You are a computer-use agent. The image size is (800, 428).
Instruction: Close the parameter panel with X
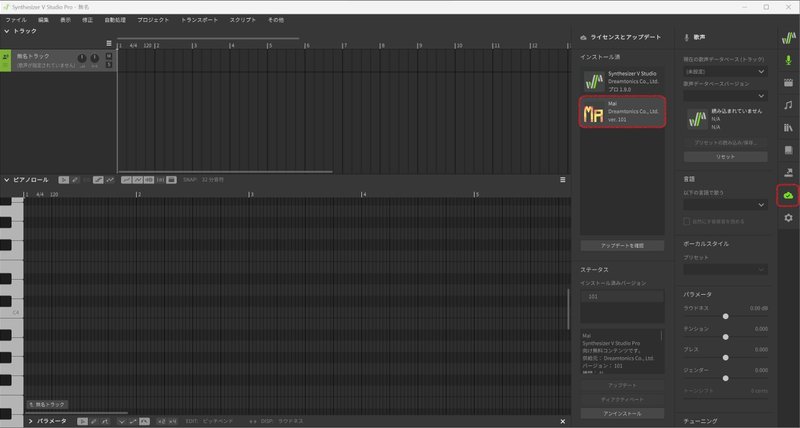563,421
